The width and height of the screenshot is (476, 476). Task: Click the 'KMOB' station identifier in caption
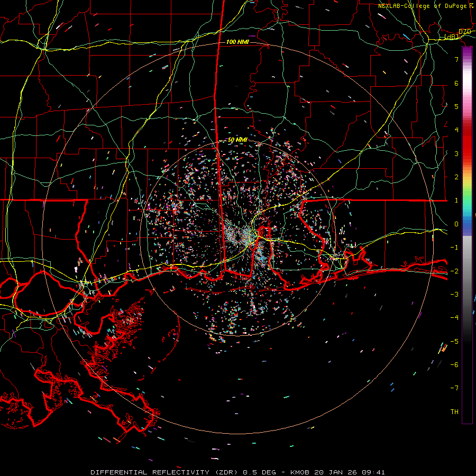click(300, 472)
